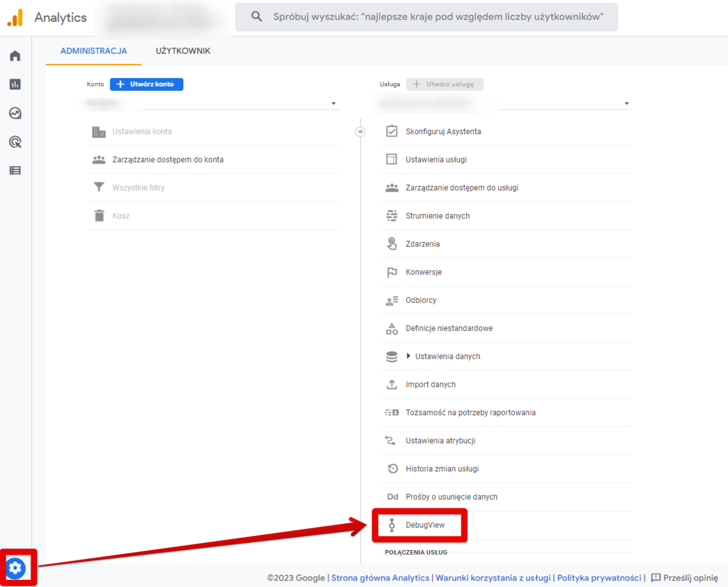Expand the Ustawienia danych triangle

(x=408, y=356)
